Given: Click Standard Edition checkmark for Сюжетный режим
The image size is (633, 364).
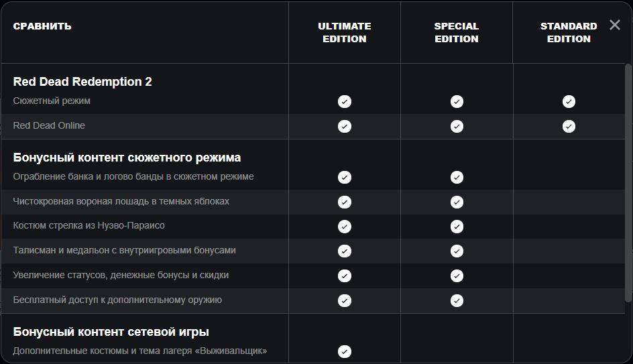Looking at the screenshot, I should (569, 101).
